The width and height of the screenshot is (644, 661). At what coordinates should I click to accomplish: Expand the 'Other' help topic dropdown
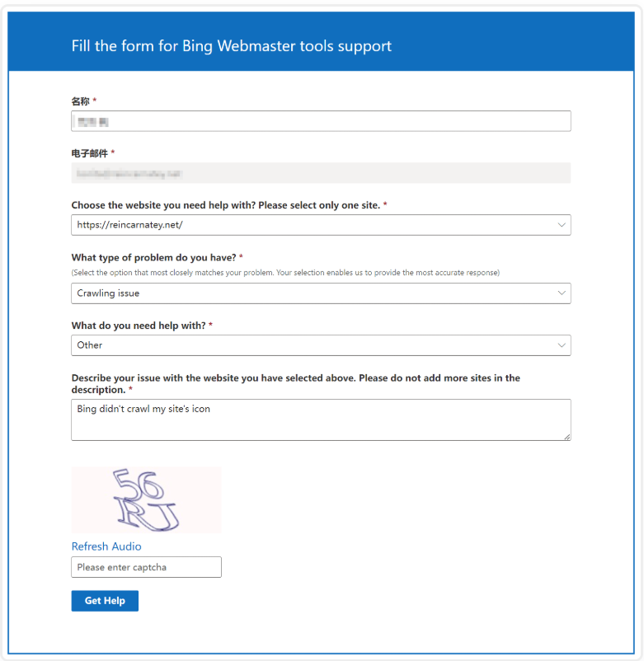pyautogui.click(x=313, y=345)
